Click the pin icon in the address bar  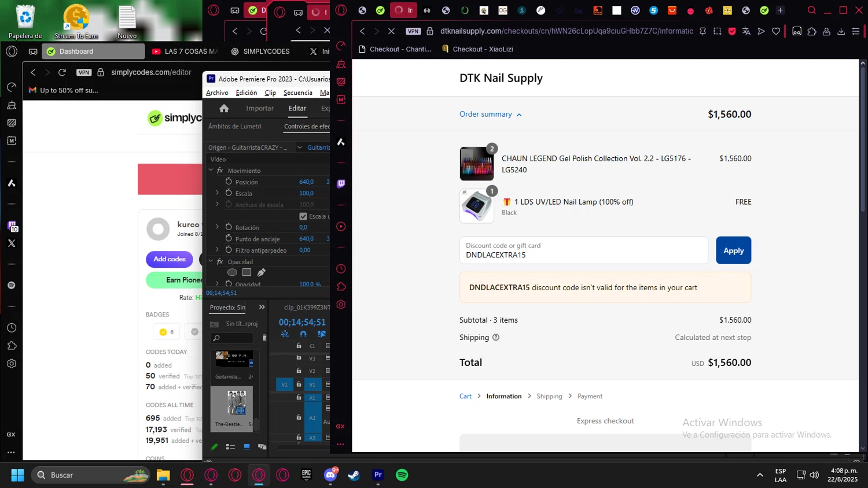(x=703, y=31)
